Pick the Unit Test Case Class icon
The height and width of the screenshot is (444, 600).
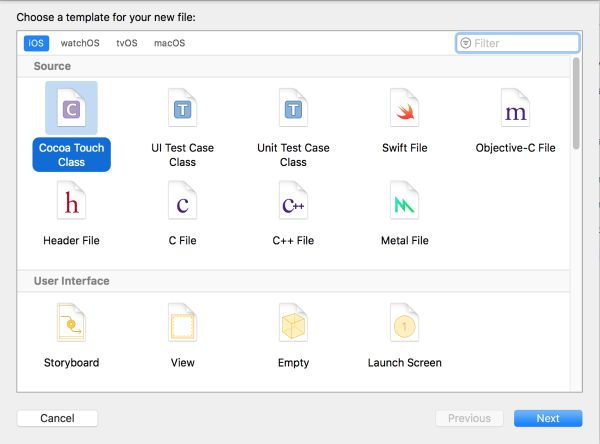click(x=293, y=108)
